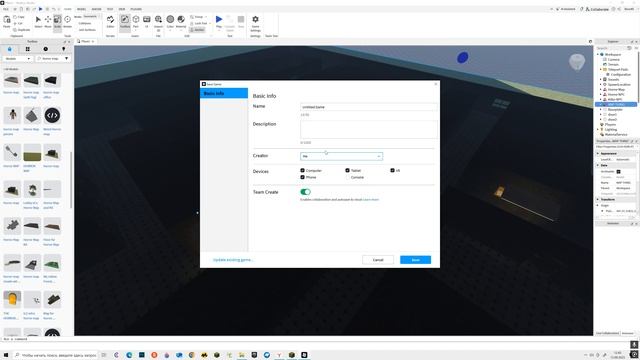Collapse Data section in Properties
The height and width of the screenshot is (360, 640).
pos(598,165)
